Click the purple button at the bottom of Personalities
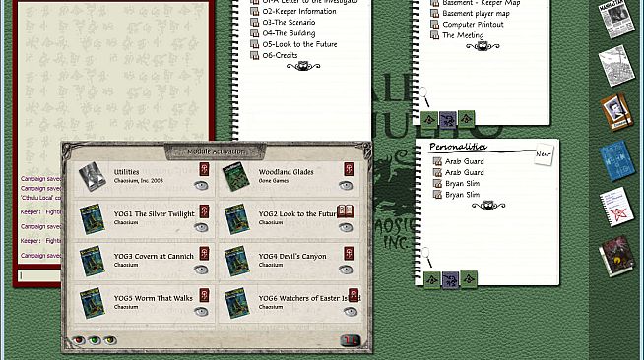Image resolution: width=644 pixels, height=360 pixels. 450,279
